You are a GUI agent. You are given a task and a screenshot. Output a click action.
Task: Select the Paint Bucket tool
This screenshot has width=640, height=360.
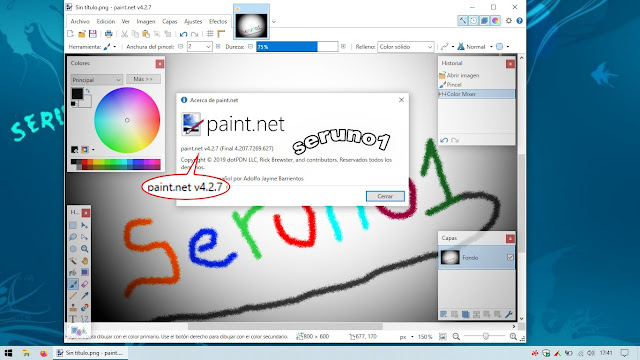[73, 272]
